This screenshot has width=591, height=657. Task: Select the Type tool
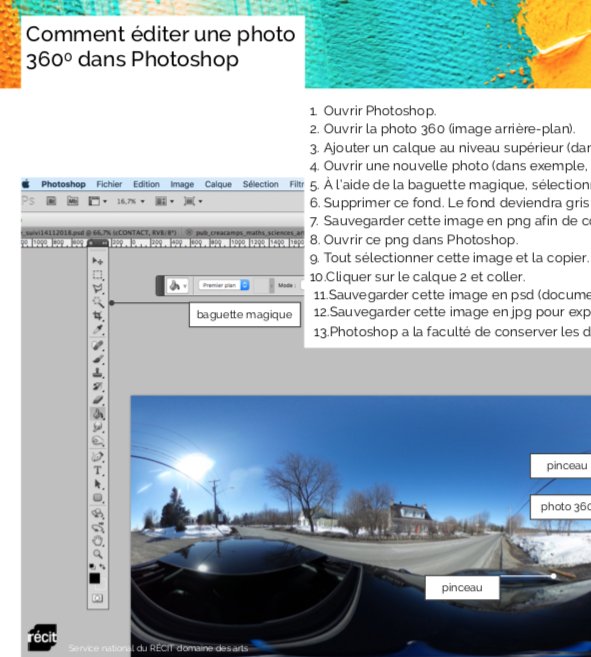98,471
